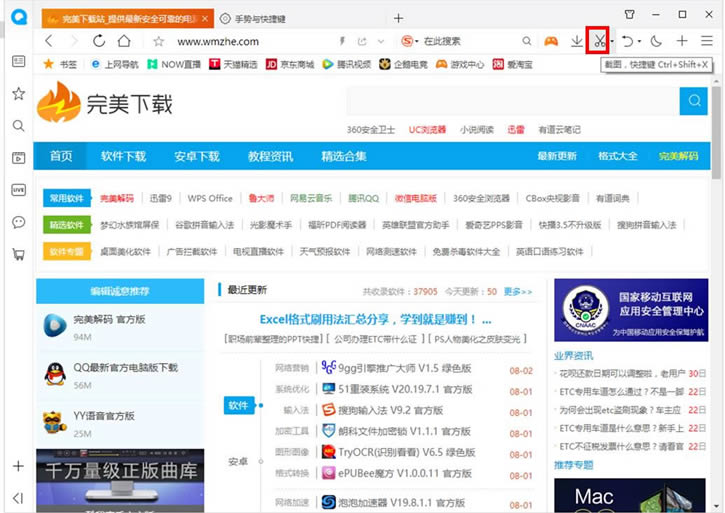The width and height of the screenshot is (725, 513).
Task: Expand the undo closed tab dropdown arrow
Action: [639, 42]
